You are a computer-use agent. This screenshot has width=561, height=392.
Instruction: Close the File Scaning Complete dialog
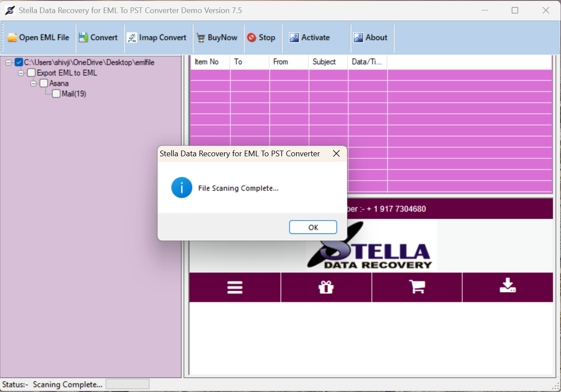(336, 154)
